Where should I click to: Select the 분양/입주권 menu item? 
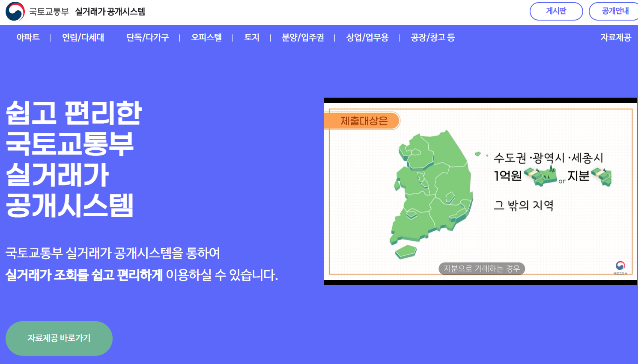(303, 38)
